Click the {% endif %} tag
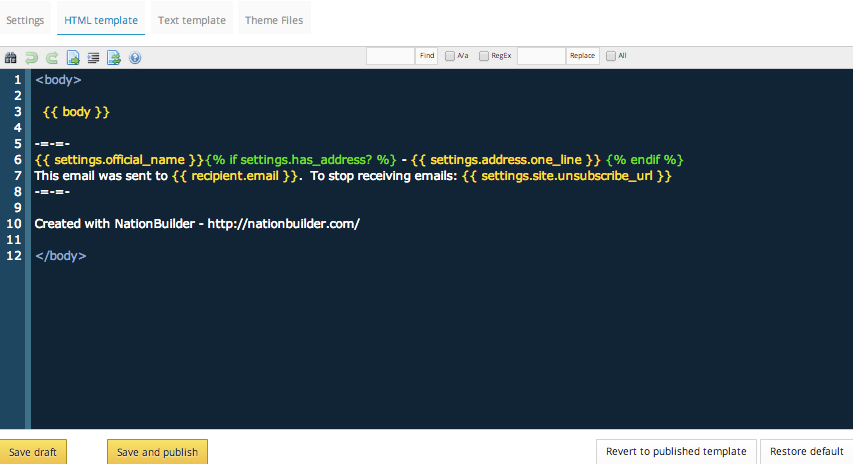The width and height of the screenshot is (853, 464). (x=645, y=160)
